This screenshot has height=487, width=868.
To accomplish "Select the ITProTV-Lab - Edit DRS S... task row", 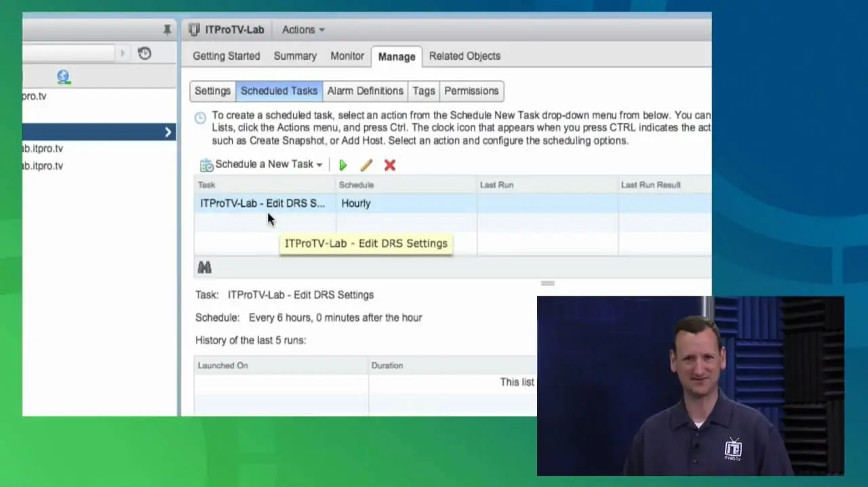I will point(452,203).
